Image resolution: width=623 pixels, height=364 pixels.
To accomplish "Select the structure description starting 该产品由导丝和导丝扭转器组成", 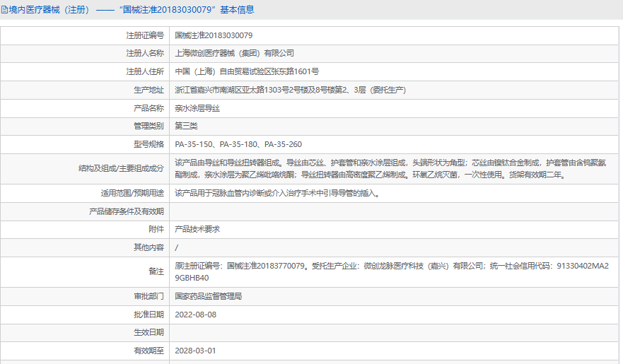I will click(391, 169).
